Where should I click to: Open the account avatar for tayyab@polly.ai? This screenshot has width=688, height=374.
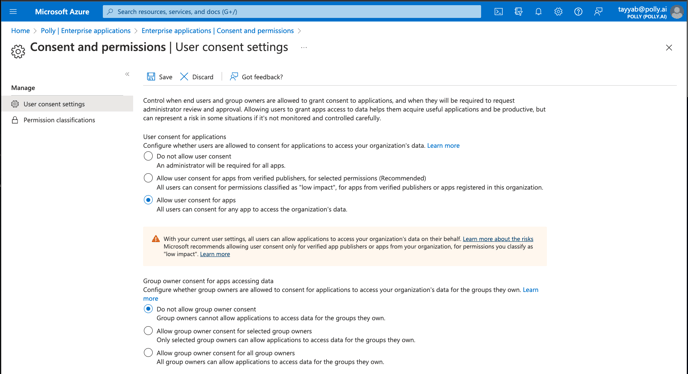tap(677, 12)
